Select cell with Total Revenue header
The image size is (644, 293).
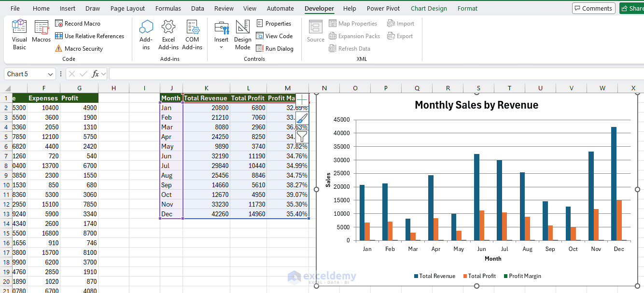click(x=207, y=98)
